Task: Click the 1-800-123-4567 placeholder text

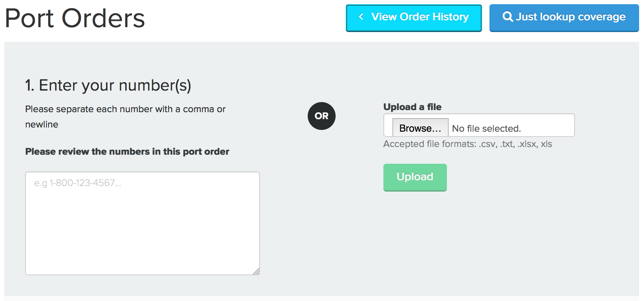Action: click(x=77, y=183)
